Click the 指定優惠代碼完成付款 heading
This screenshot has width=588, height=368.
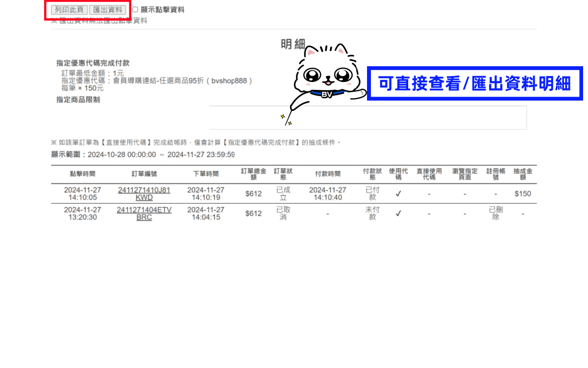(x=93, y=63)
